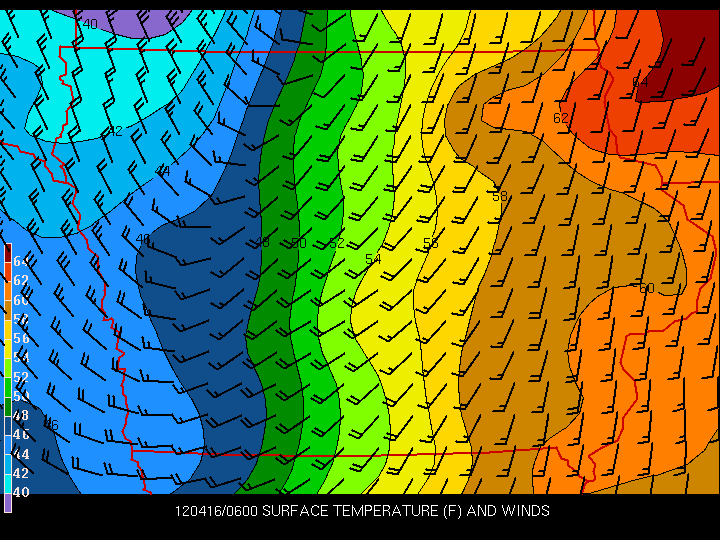
Task: Click the purple legend swatch below 40
Action: [x=8, y=503]
